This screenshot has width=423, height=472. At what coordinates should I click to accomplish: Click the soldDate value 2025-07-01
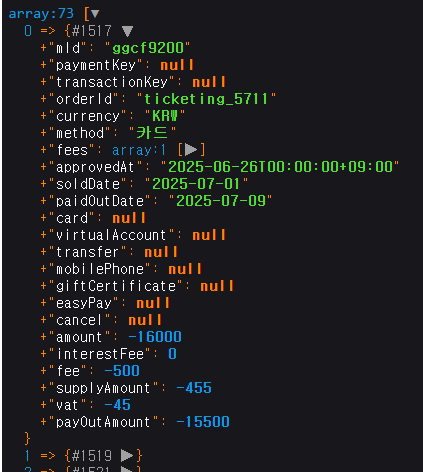click(196, 184)
